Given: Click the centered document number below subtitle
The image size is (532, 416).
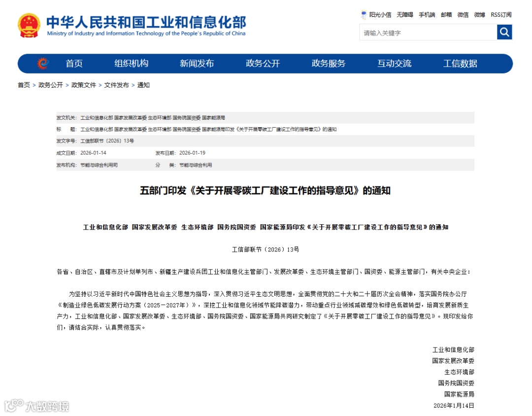Looking at the screenshot, I should [266, 249].
